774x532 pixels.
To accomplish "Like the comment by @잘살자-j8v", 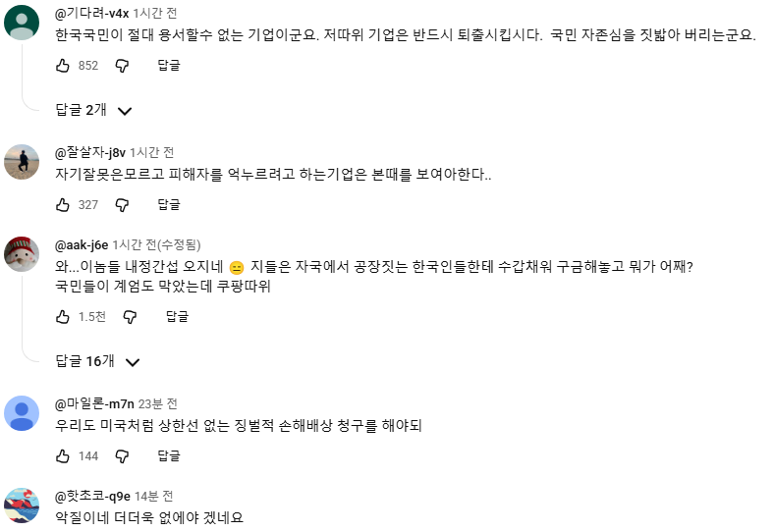I will [63, 205].
